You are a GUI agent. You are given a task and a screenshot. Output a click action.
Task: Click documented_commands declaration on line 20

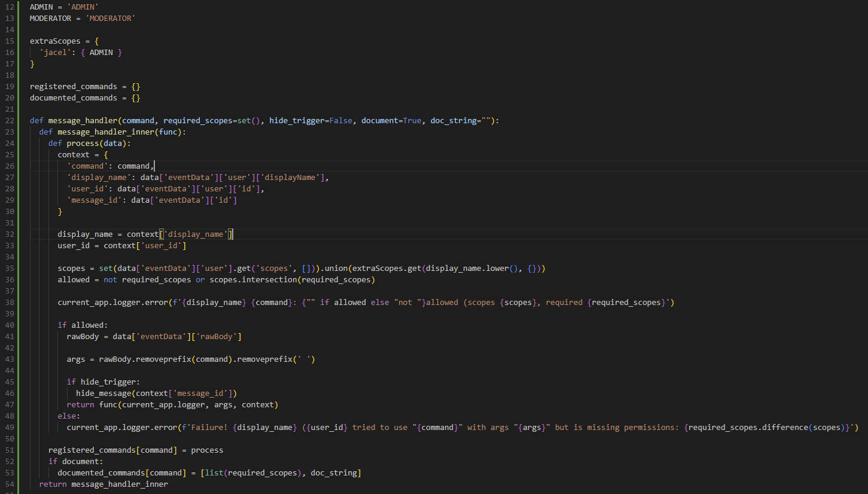click(73, 98)
